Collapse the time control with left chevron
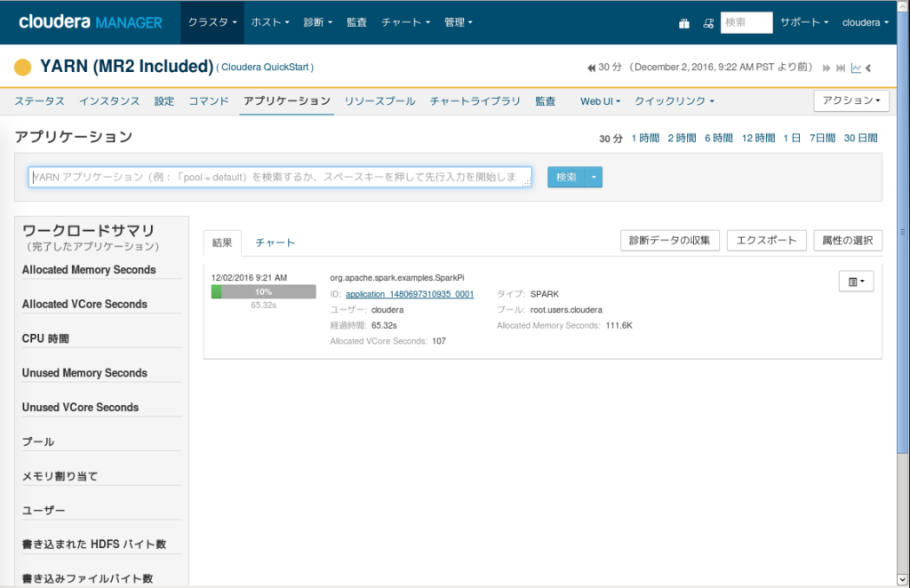Image resolution: width=910 pixels, height=588 pixels. click(x=869, y=68)
